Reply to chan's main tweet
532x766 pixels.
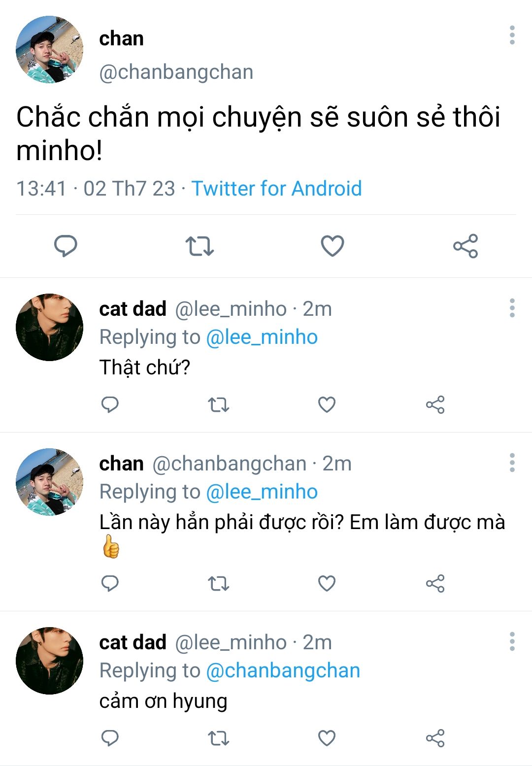(66, 246)
